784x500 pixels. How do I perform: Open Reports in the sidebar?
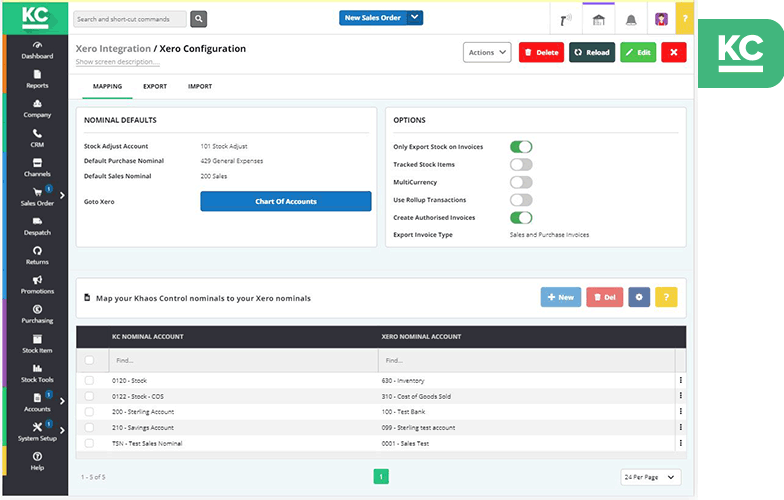(37, 79)
